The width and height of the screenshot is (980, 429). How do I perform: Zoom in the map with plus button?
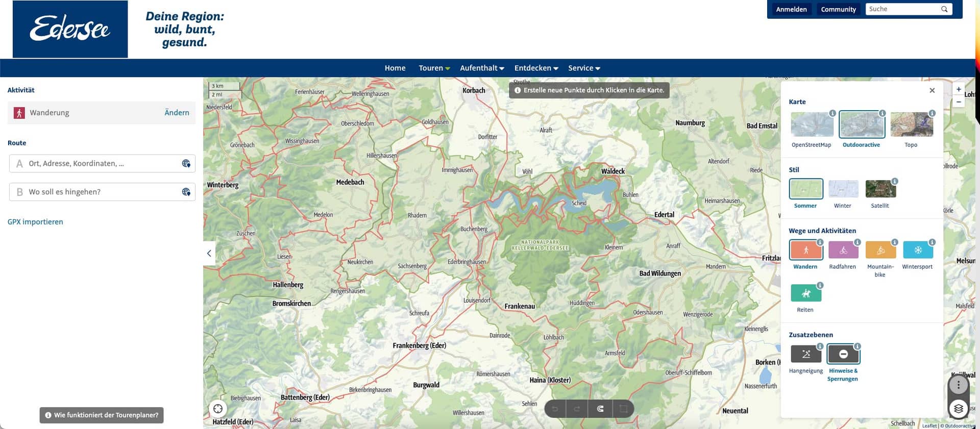pos(959,89)
